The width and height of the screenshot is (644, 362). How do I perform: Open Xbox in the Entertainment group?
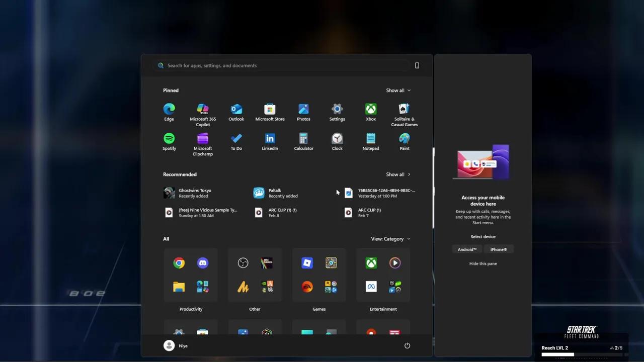371,263
